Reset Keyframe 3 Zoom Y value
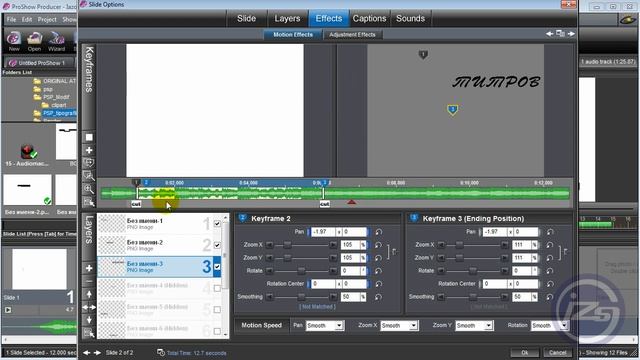640x360 pixels. click(550, 258)
